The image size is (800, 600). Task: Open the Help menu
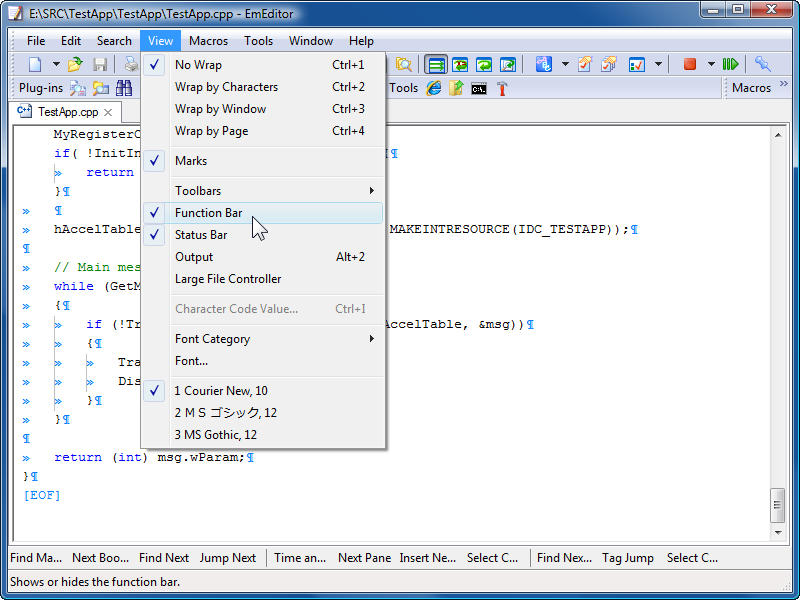tap(361, 41)
